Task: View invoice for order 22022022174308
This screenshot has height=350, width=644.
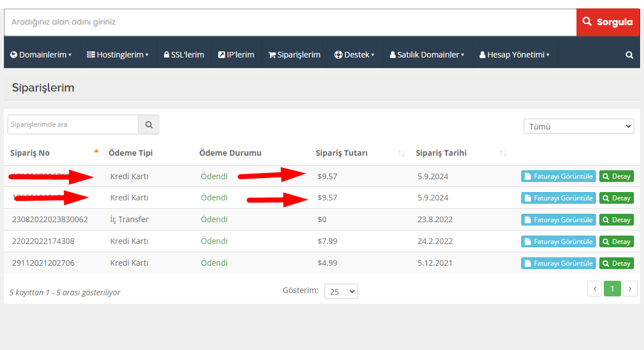Action: pyautogui.click(x=559, y=242)
